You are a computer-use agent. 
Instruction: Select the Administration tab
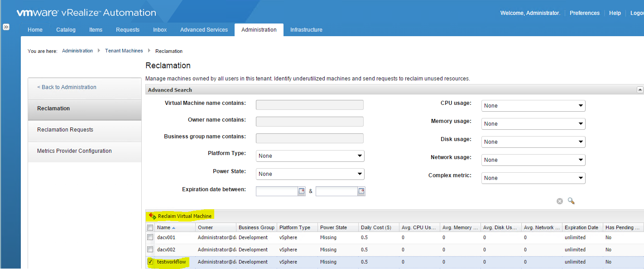(259, 30)
